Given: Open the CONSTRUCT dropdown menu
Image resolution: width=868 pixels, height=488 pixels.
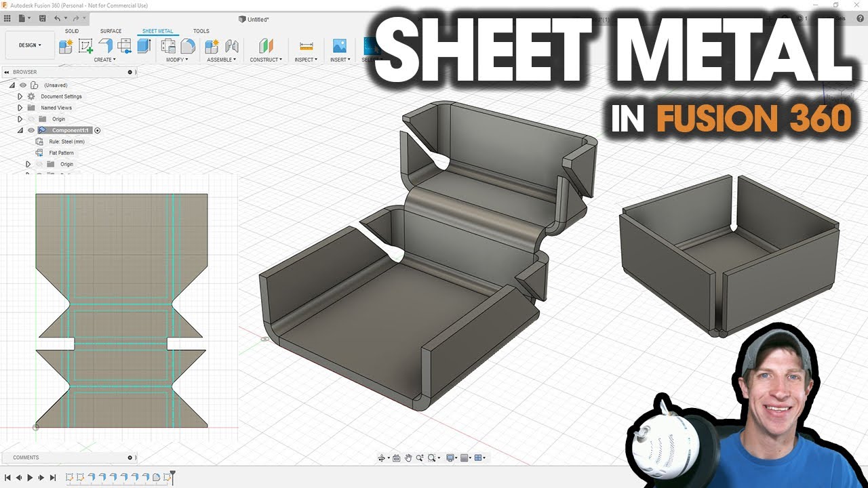Looking at the screenshot, I should (x=266, y=60).
